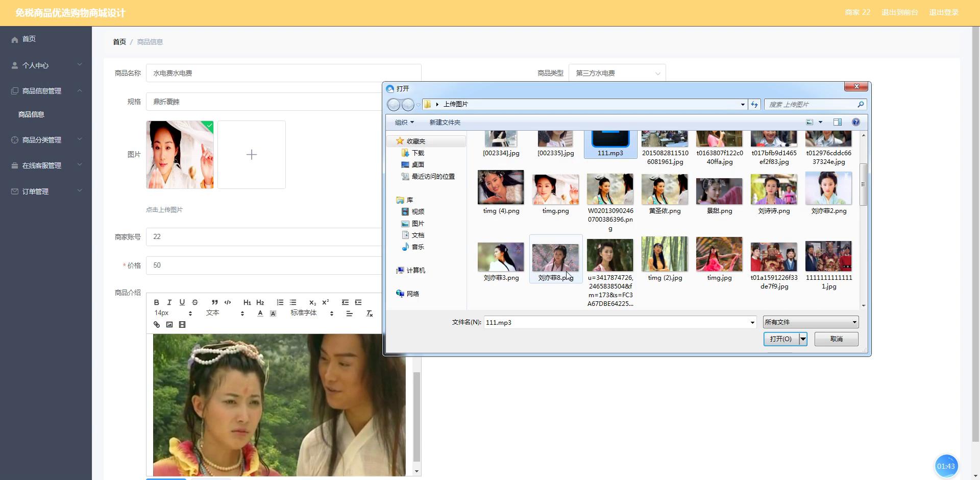Show the preview pane in file dialog
Image resolution: width=980 pixels, height=480 pixels.
click(x=837, y=122)
